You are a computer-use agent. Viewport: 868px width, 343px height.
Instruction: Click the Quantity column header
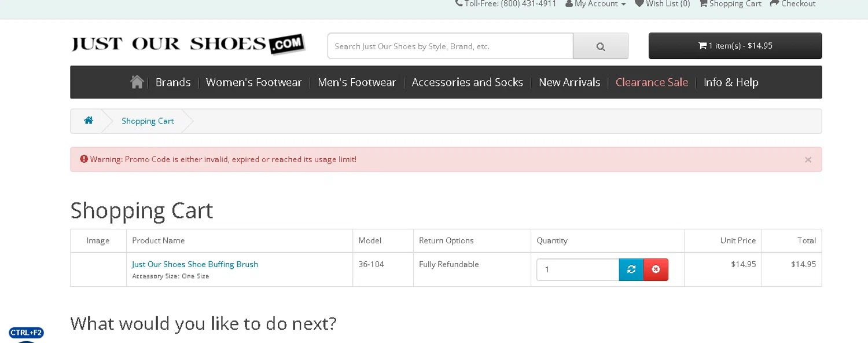coord(552,240)
